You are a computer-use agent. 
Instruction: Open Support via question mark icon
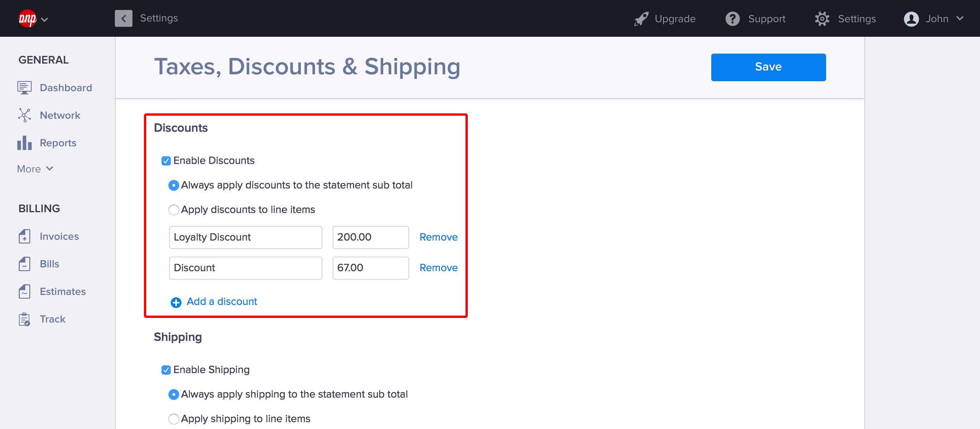pos(732,19)
